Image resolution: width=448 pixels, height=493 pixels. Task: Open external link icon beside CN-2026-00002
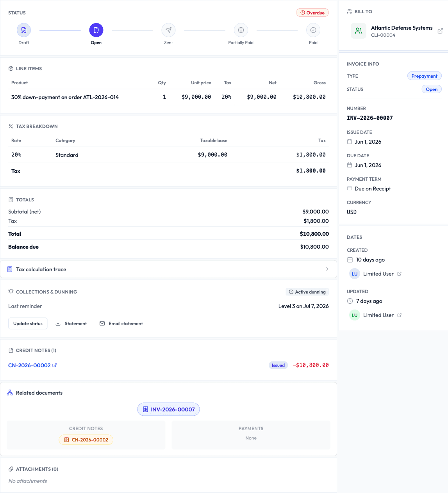[x=55, y=365]
